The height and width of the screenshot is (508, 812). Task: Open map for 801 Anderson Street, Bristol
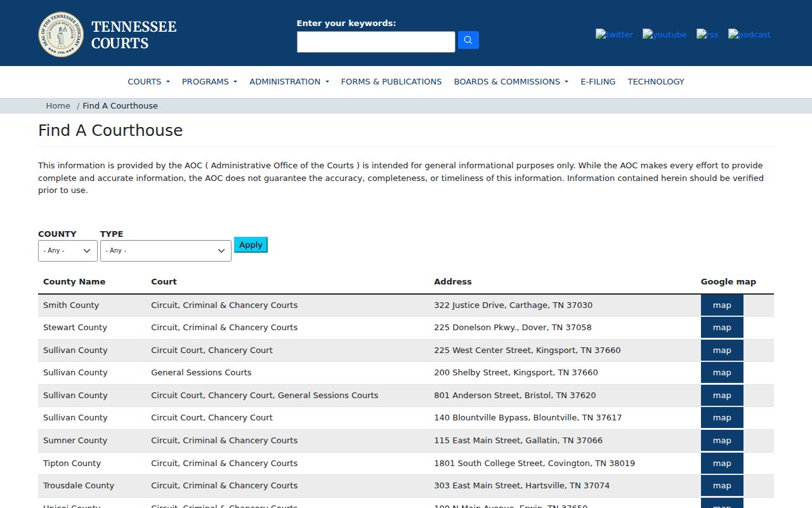722,396
